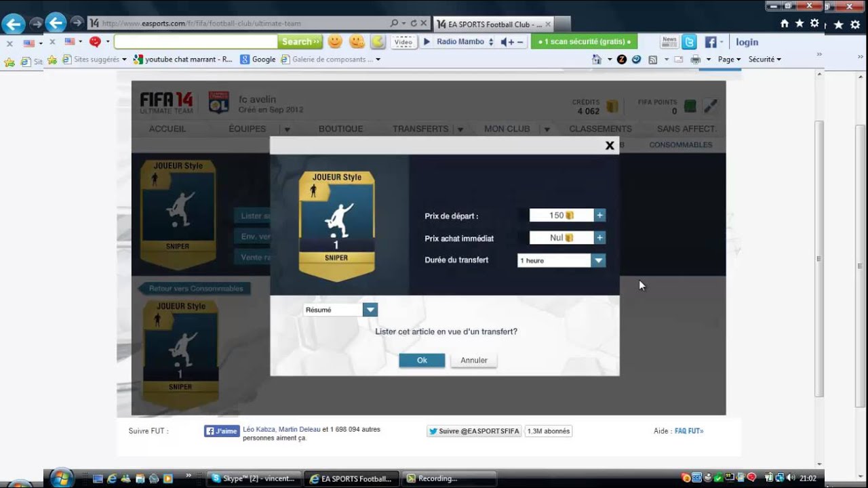Image resolution: width=868 pixels, height=488 pixels.
Task: Click the Twitter toolbar icon
Action: pyautogui.click(x=689, y=42)
